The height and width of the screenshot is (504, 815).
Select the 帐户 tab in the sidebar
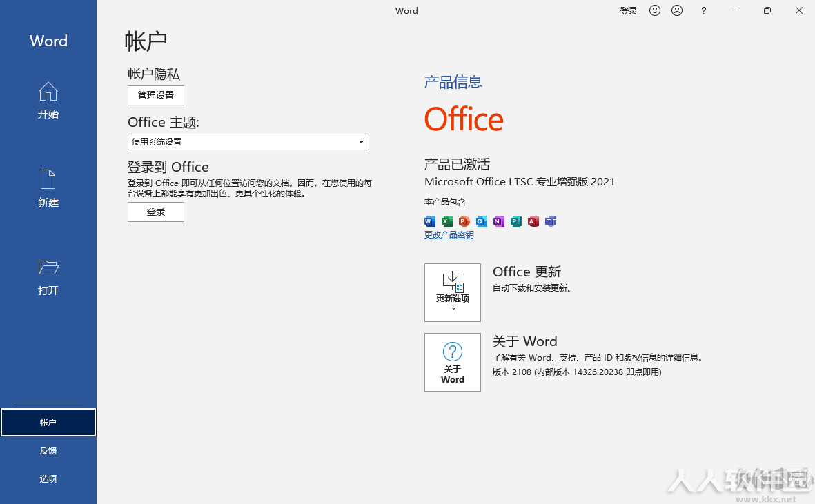pos(48,423)
